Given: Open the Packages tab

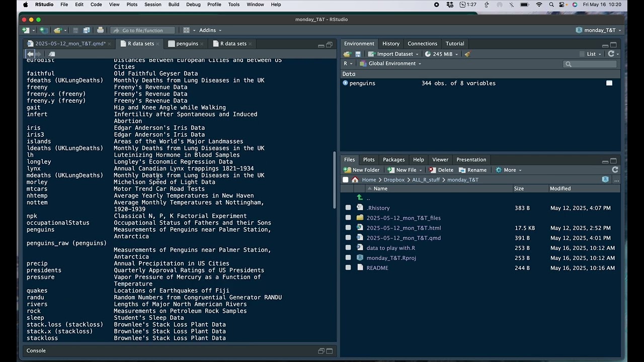Looking at the screenshot, I should click(x=394, y=160).
